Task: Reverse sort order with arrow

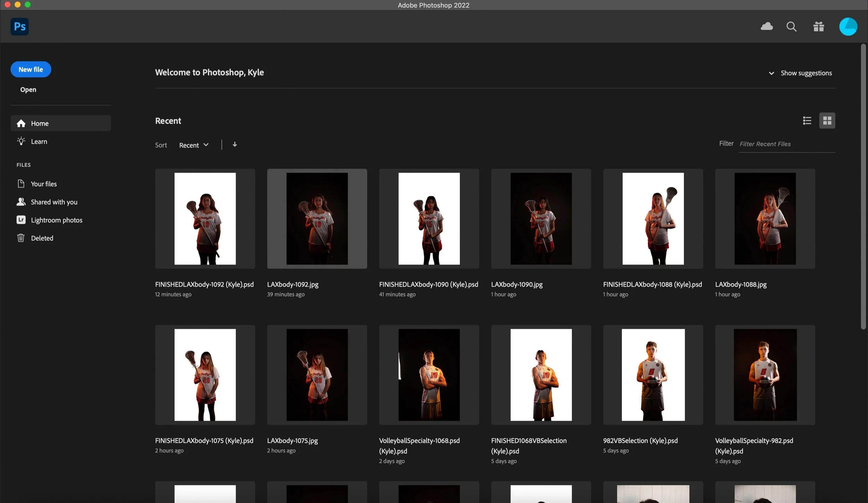Action: click(235, 144)
